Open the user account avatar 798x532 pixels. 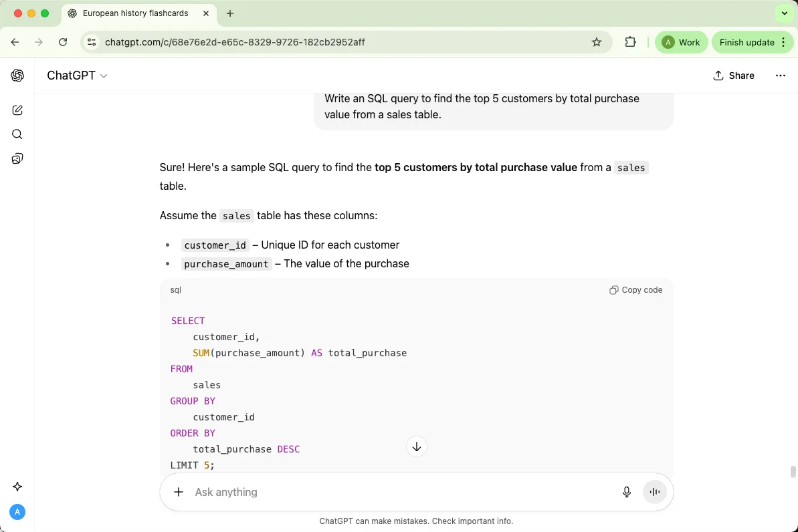pyautogui.click(x=17, y=512)
